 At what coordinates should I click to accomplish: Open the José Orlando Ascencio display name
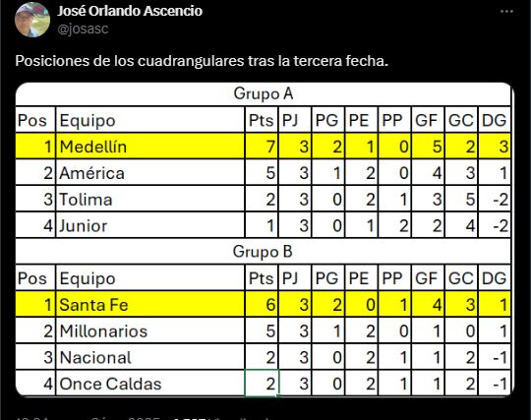tap(130, 11)
